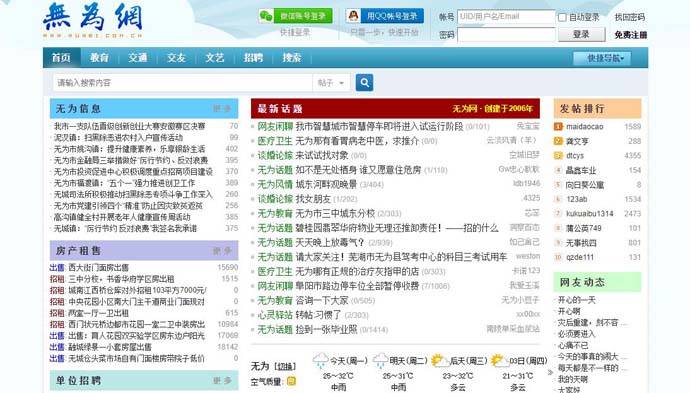Expand 更多 in 无为信息 section
Screen dimensions: 690x393
point(222,109)
